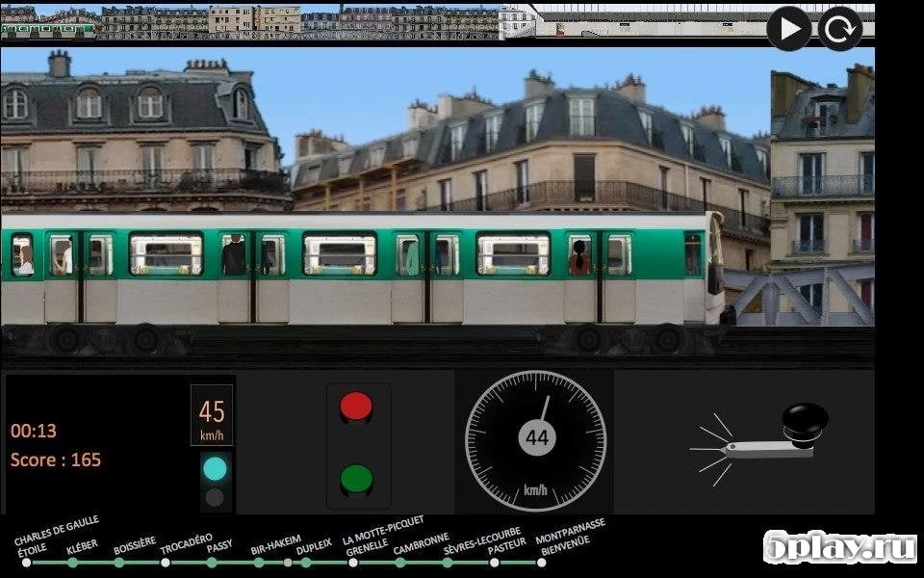Image resolution: width=924 pixels, height=578 pixels.
Task: Click the circular restart arrow icon
Action: click(x=839, y=29)
